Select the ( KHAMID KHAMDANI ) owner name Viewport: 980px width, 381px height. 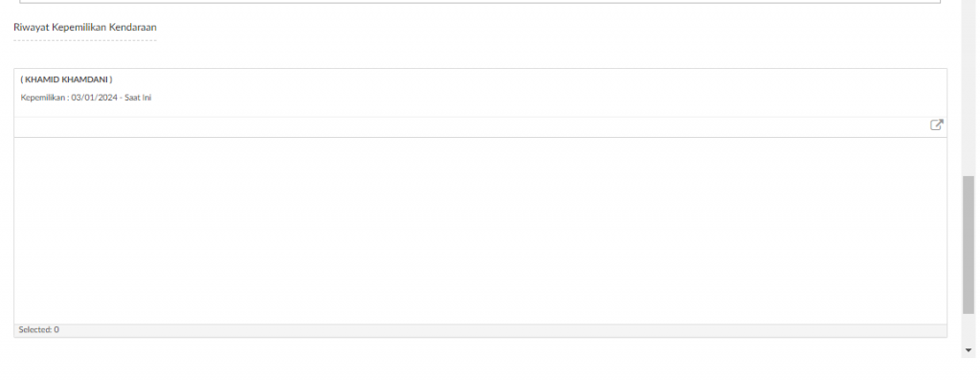pyautogui.click(x=66, y=79)
